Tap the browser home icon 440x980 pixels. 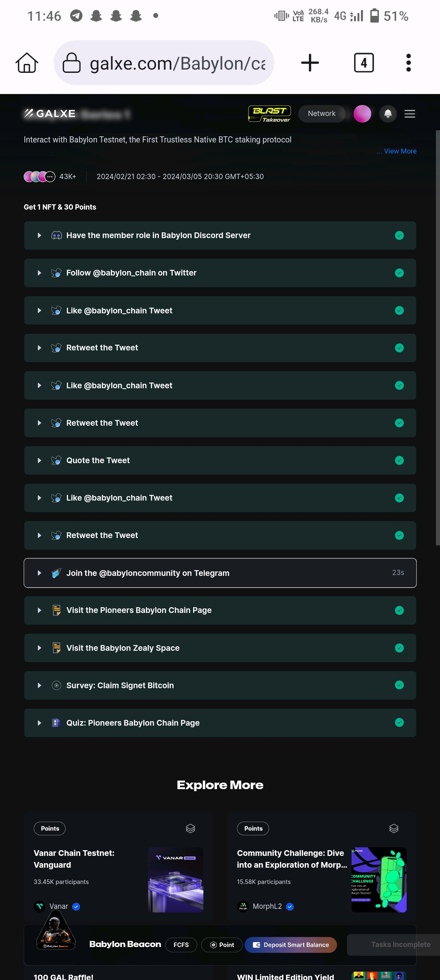point(27,63)
